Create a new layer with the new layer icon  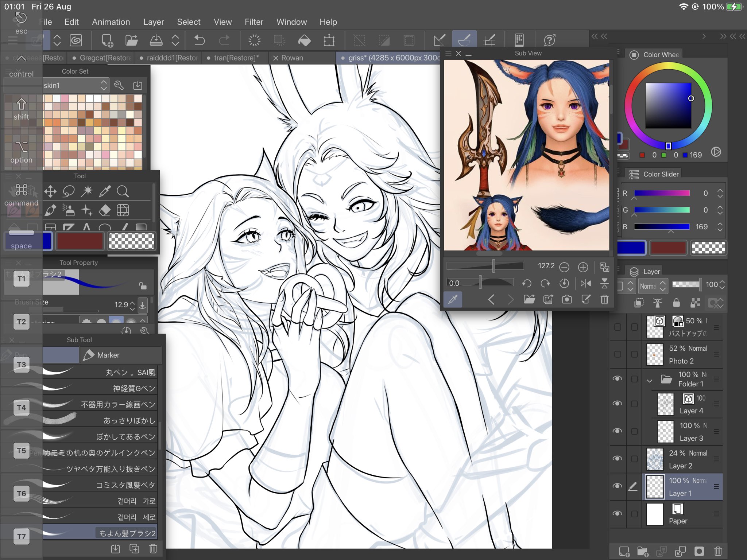pos(624,552)
